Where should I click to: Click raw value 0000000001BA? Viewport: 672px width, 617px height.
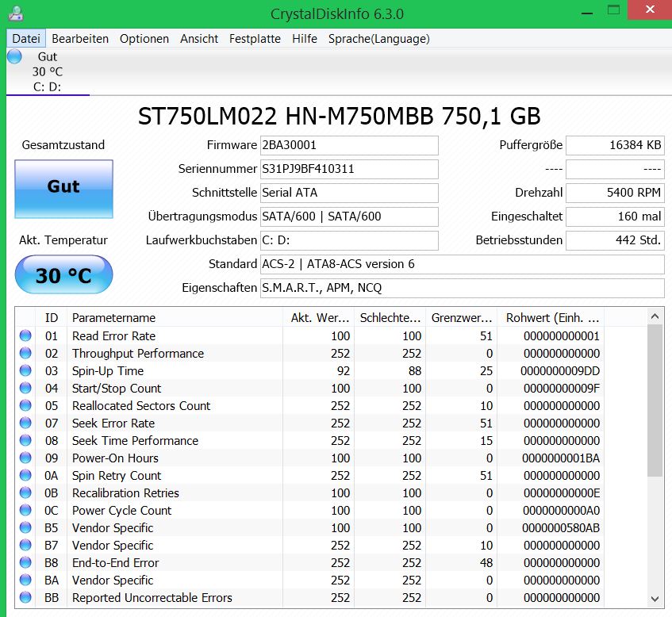(561, 458)
